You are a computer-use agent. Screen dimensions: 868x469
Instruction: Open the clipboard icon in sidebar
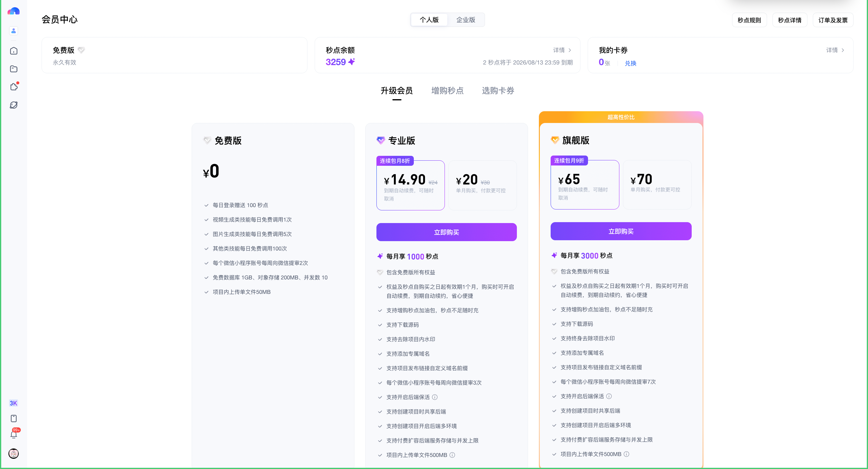pyautogui.click(x=14, y=418)
